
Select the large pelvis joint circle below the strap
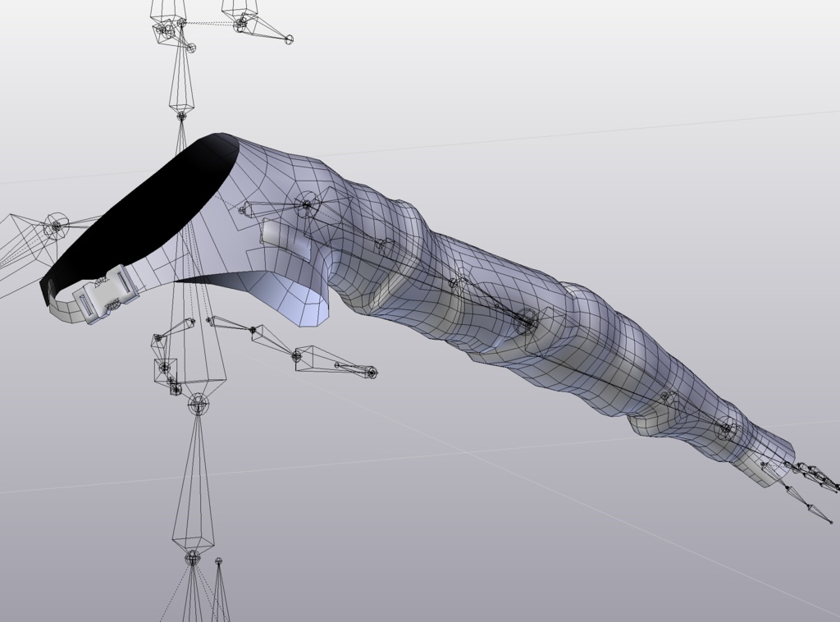(199, 404)
